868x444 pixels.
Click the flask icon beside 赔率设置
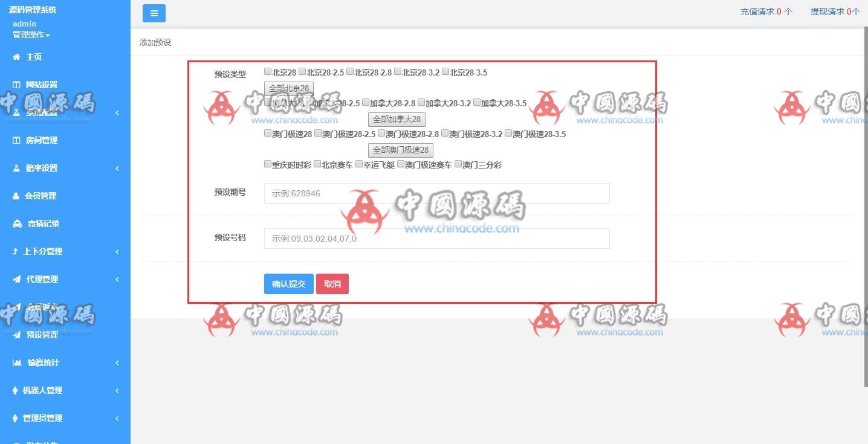(x=17, y=168)
